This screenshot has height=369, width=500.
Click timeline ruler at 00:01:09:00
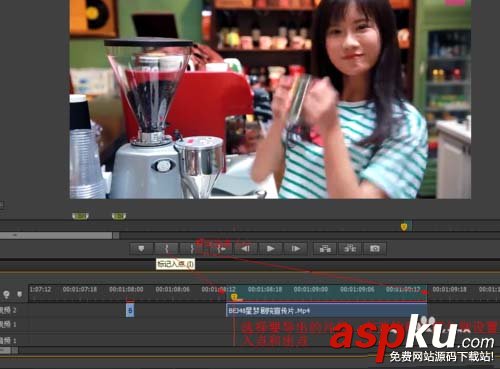pyautogui.click(x=311, y=289)
